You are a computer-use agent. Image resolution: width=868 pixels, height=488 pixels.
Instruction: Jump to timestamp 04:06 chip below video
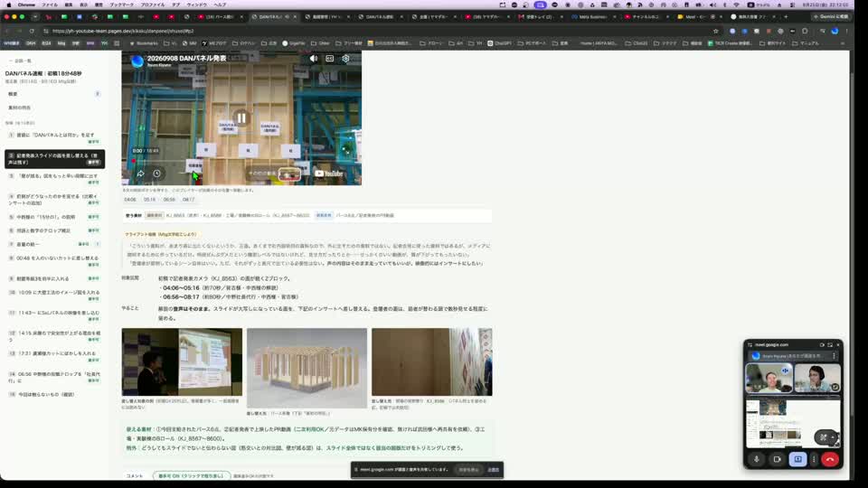click(130, 200)
